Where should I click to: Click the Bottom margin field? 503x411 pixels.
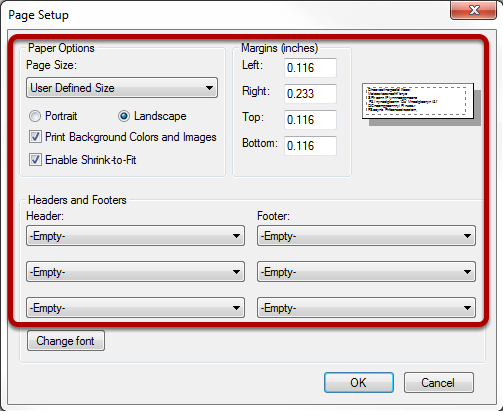coord(310,146)
